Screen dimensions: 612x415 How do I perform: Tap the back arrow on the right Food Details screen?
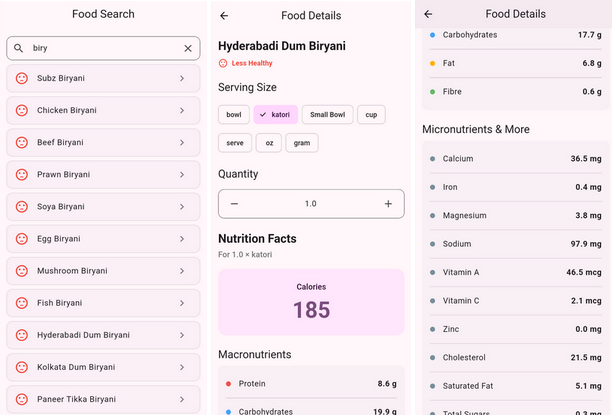pyautogui.click(x=428, y=14)
